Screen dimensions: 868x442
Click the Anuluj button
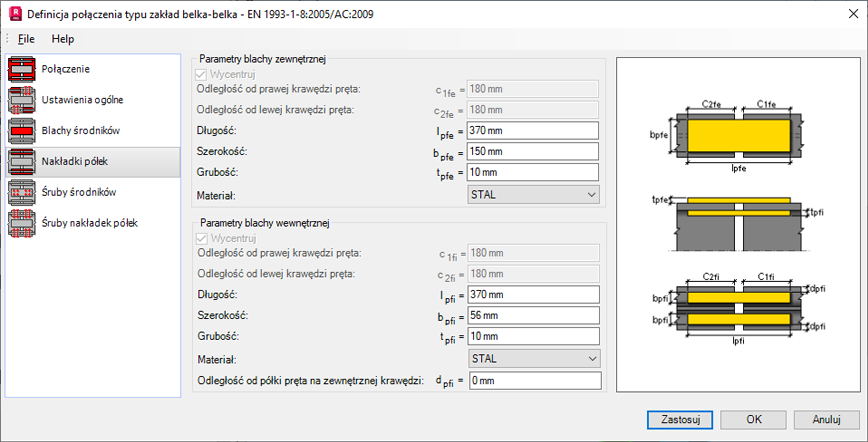[x=826, y=419]
